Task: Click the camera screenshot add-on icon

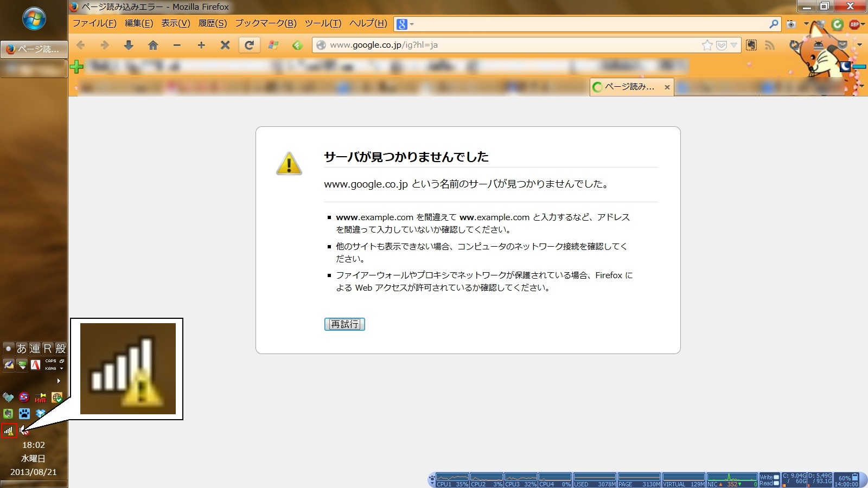Action: tap(791, 24)
